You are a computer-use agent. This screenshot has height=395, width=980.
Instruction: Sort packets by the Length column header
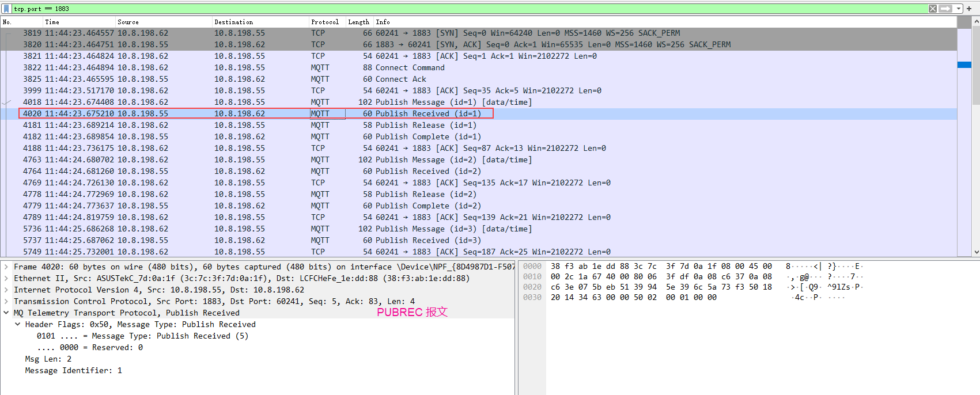point(360,22)
